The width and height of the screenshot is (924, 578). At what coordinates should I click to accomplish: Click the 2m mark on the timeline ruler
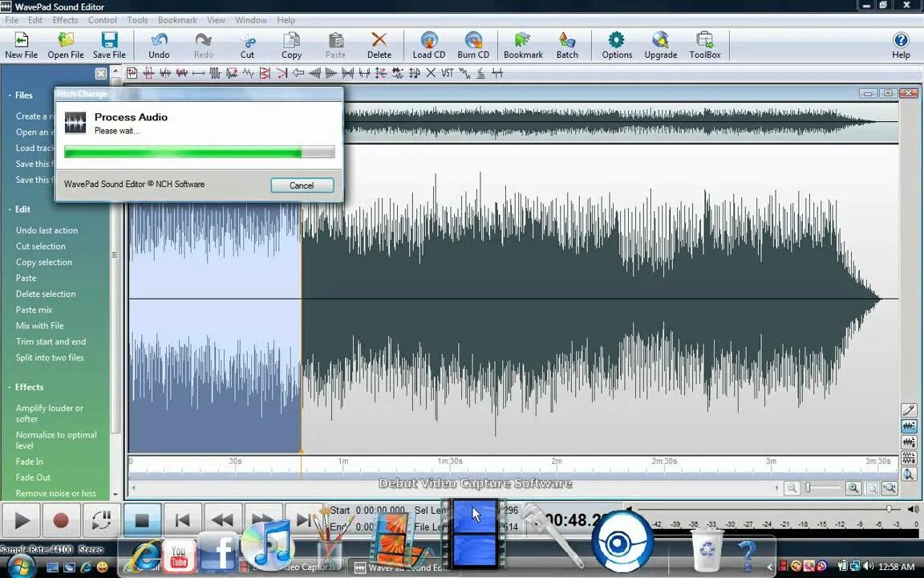pyautogui.click(x=557, y=462)
